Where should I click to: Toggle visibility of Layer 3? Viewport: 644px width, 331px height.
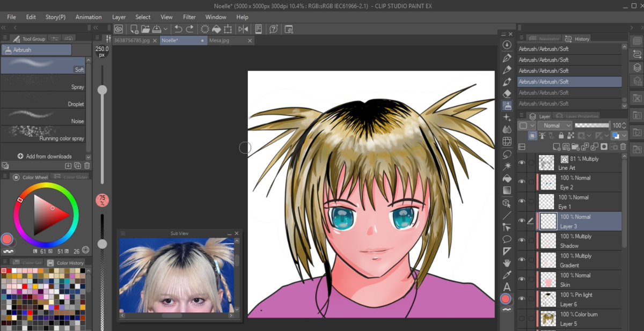(522, 221)
